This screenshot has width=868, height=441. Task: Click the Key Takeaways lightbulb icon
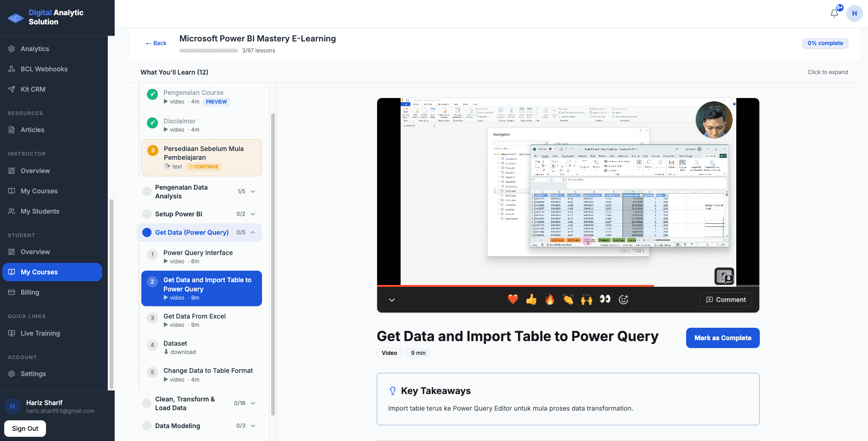[393, 391]
